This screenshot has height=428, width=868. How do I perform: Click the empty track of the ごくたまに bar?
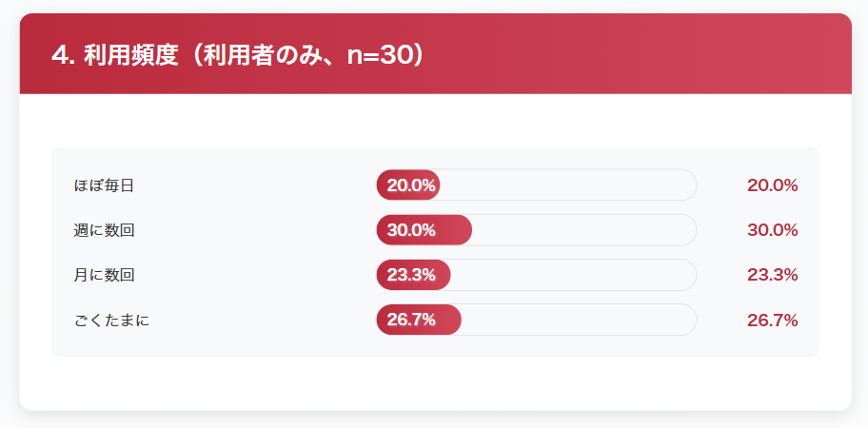pyautogui.click(x=579, y=320)
